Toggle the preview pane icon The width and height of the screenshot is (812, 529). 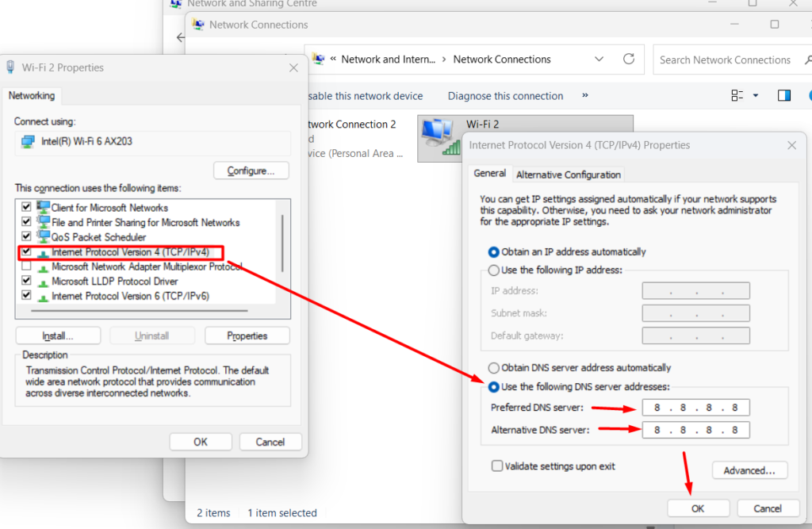coord(783,95)
